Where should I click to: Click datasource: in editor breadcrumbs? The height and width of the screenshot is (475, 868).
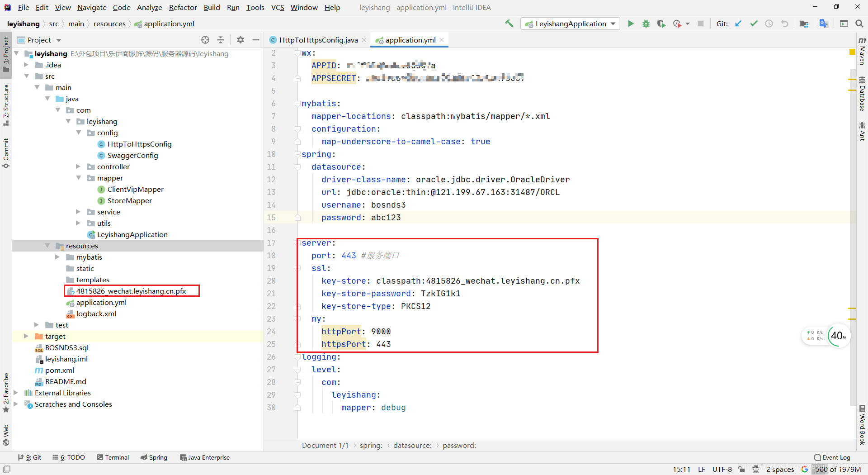tap(412, 445)
